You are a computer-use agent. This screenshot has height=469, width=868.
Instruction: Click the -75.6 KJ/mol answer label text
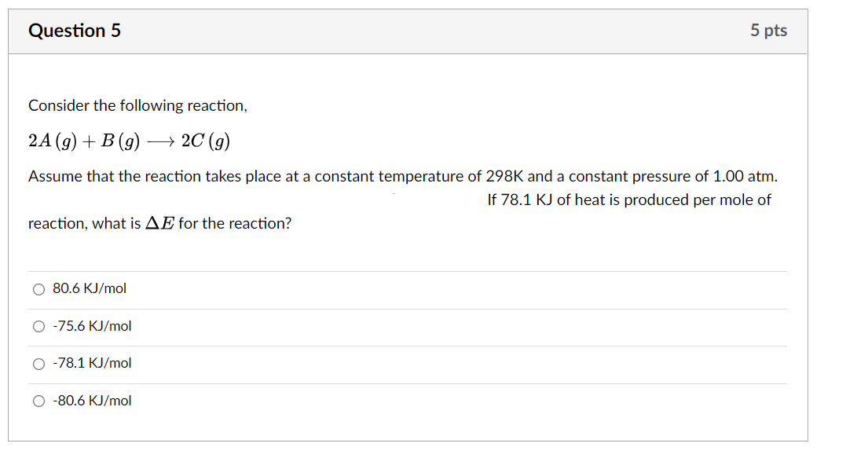pos(92,326)
